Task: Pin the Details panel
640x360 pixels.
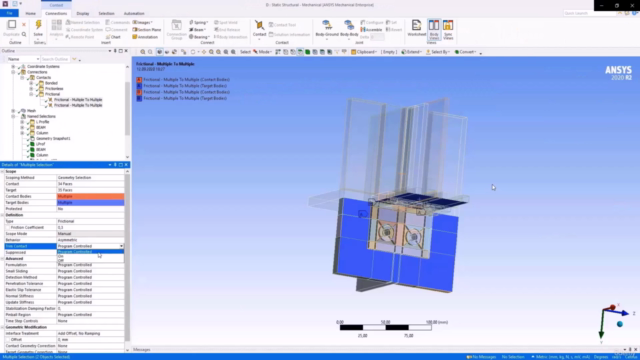Action: coord(115,165)
